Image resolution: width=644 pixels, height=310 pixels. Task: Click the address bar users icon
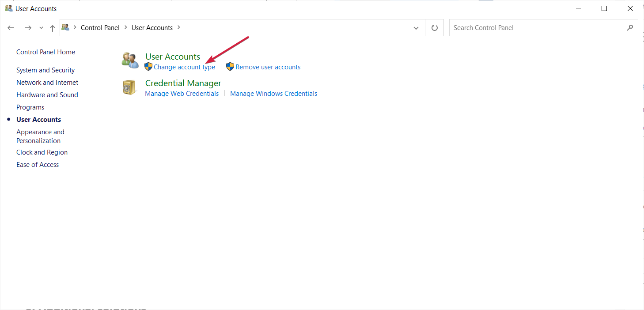click(x=66, y=27)
